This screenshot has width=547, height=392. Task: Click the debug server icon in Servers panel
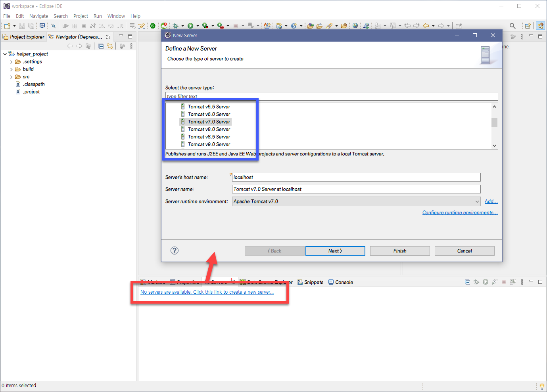pos(476,282)
